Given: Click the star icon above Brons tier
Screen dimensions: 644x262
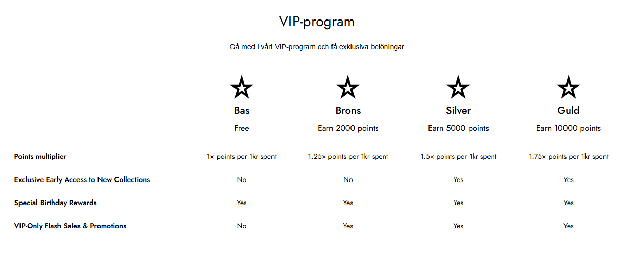Looking at the screenshot, I should 348,87.
